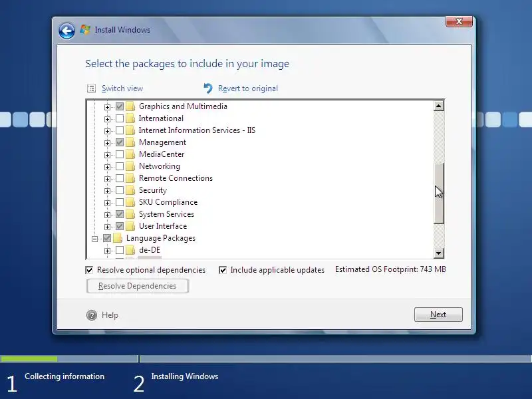This screenshot has height=399, width=532.
Task: Click the Switch view link
Action: click(x=122, y=88)
